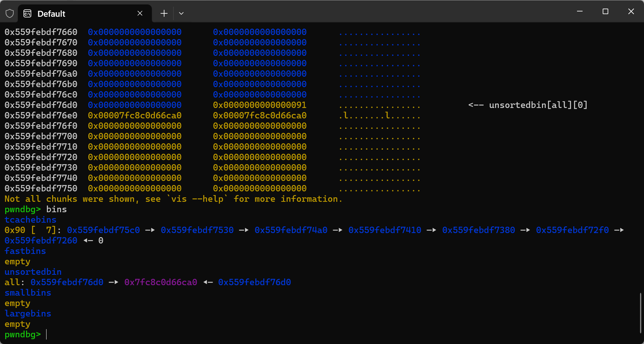The width and height of the screenshot is (644, 344).
Task: Click the unsortedbin heading text
Action: (33, 272)
